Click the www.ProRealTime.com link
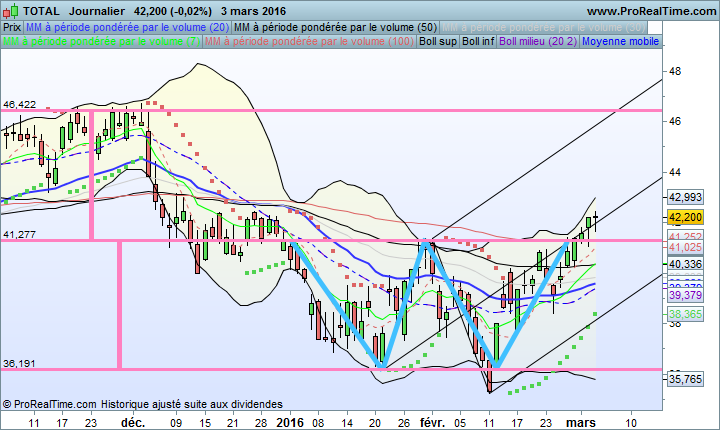720x430 pixels. (x=651, y=11)
